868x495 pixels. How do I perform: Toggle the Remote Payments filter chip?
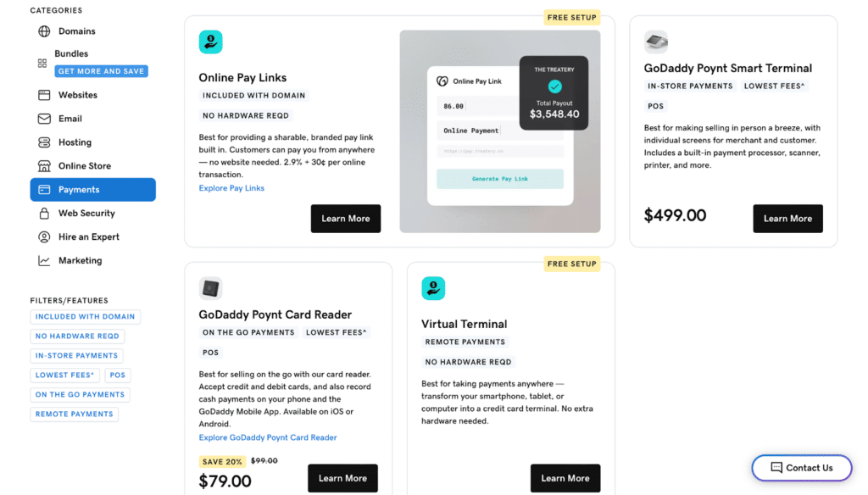[x=74, y=414]
